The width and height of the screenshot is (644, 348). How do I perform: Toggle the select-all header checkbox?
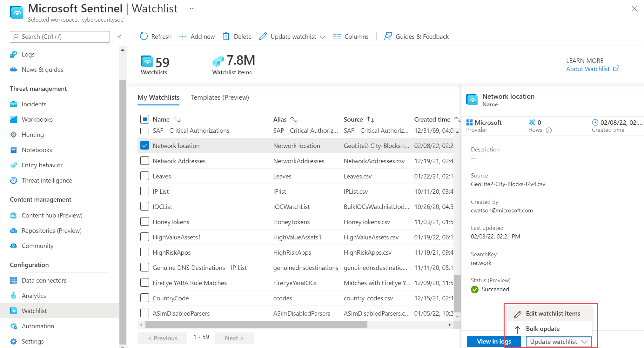click(144, 119)
